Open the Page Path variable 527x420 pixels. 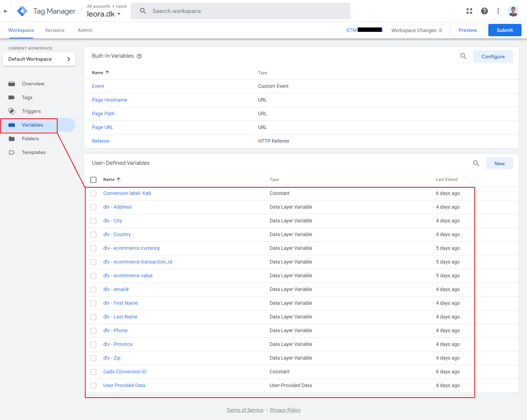point(103,114)
